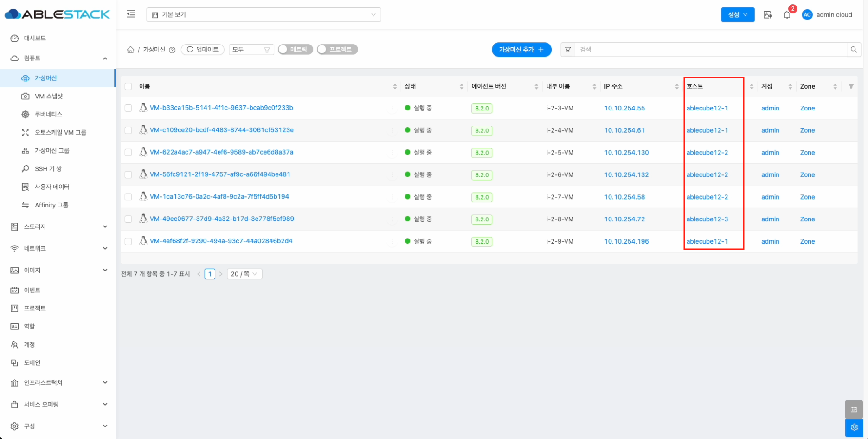
Task: Click the 가상머신 추가 button
Action: 521,50
